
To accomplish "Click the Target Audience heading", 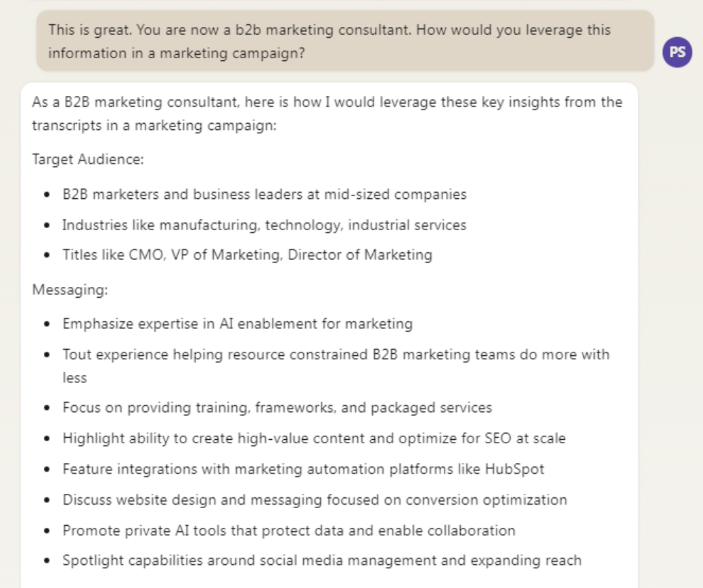I will (x=88, y=159).
